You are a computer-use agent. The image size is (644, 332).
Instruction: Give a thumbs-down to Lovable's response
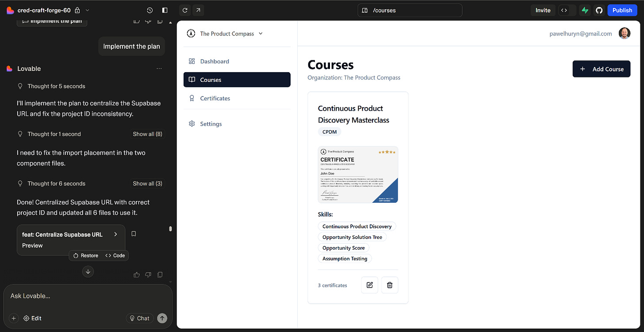click(148, 274)
